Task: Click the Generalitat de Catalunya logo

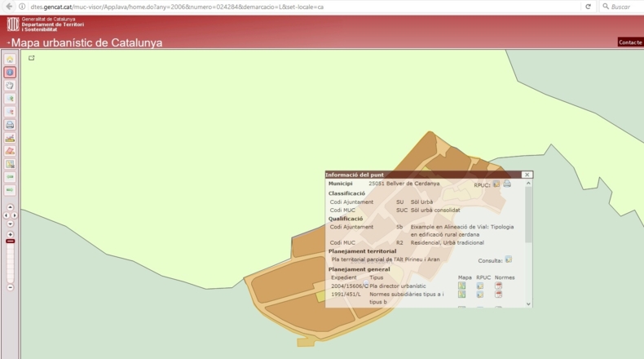Action: tap(13, 24)
